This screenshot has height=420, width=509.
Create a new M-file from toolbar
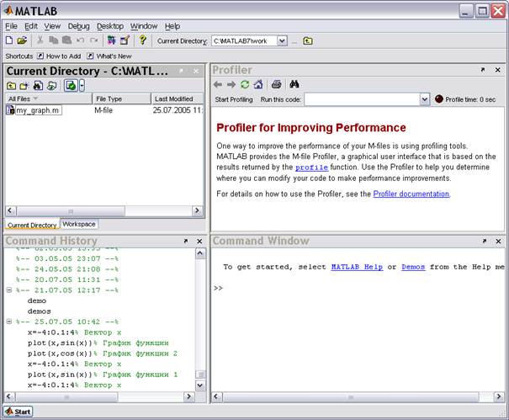[x=9, y=40]
